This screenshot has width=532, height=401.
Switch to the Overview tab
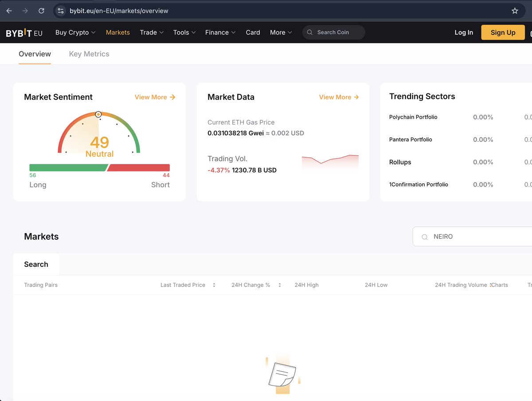(x=35, y=54)
